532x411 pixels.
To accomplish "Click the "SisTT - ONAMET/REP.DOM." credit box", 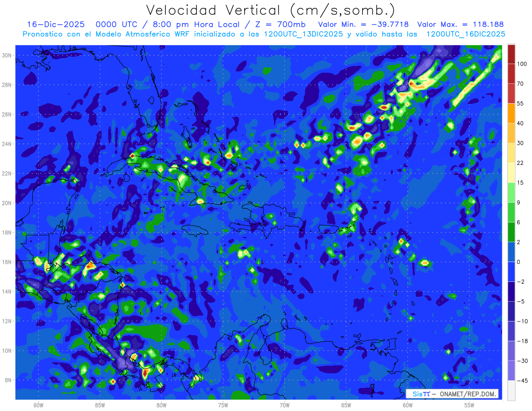I will click(x=452, y=394).
